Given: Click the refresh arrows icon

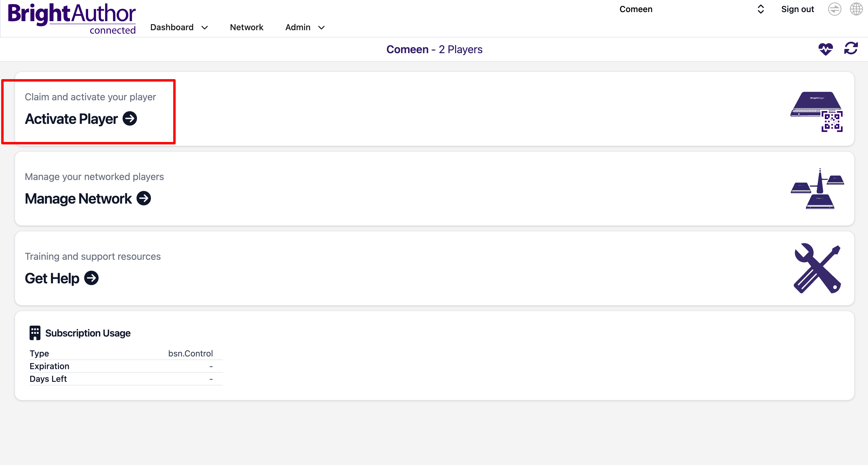Looking at the screenshot, I should (850, 49).
